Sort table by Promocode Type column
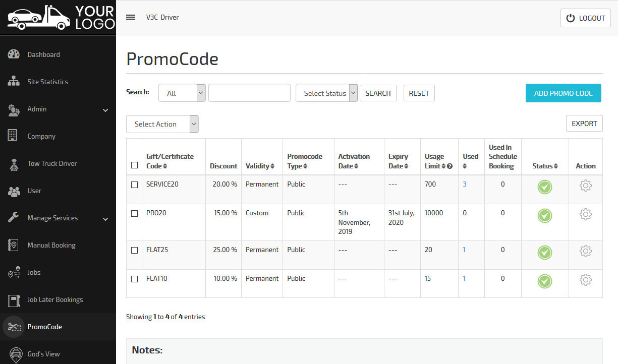 305,161
